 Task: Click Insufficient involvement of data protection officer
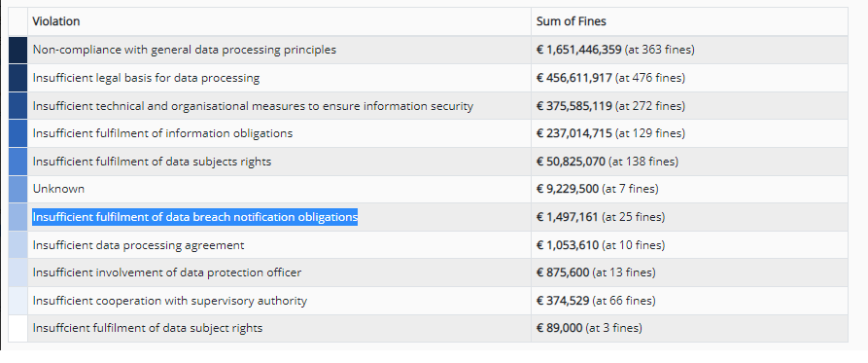[167, 272]
